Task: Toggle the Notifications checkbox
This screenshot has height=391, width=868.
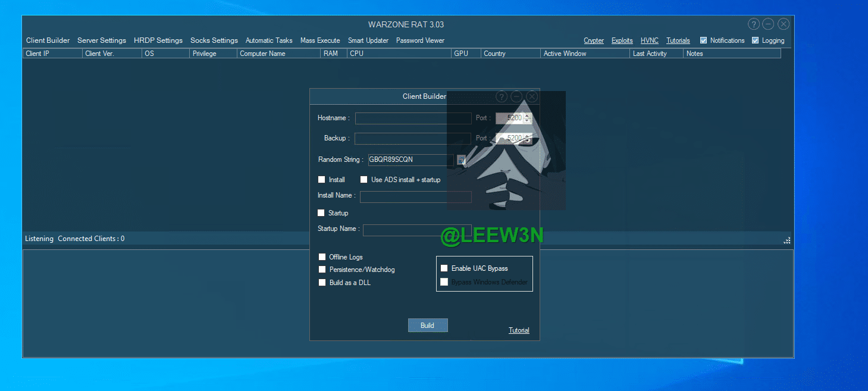Action: (x=704, y=40)
